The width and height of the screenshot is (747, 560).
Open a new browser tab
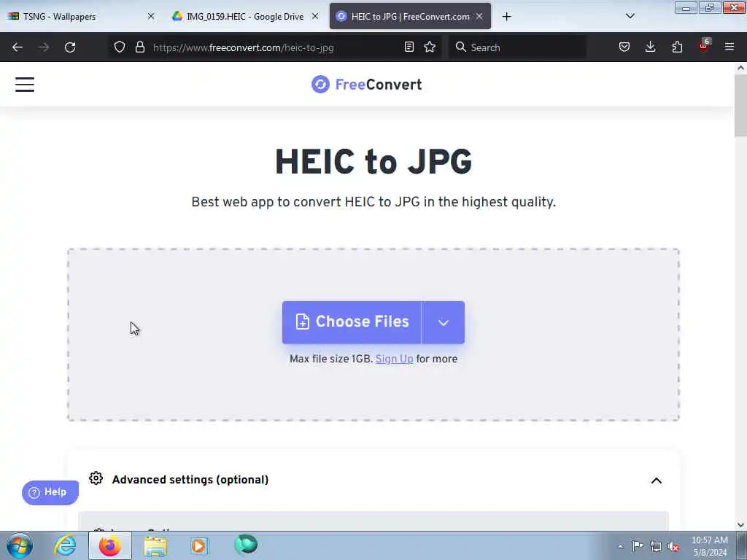[506, 17]
